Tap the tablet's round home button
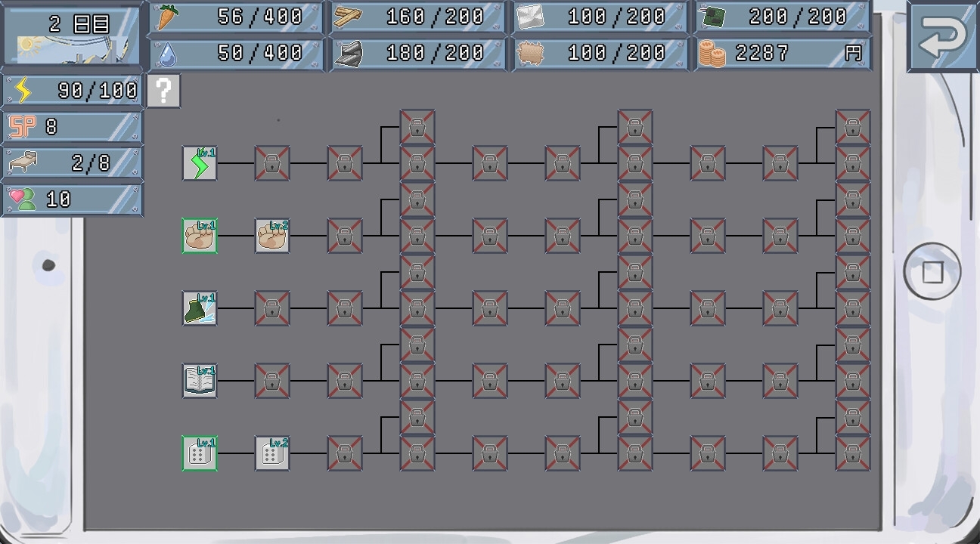 (x=932, y=271)
